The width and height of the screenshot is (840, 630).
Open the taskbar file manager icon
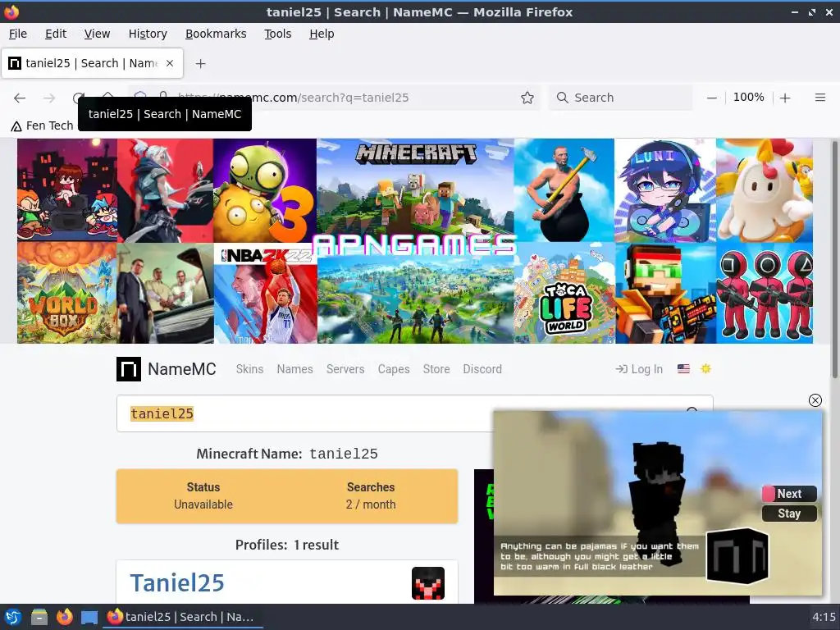point(39,617)
